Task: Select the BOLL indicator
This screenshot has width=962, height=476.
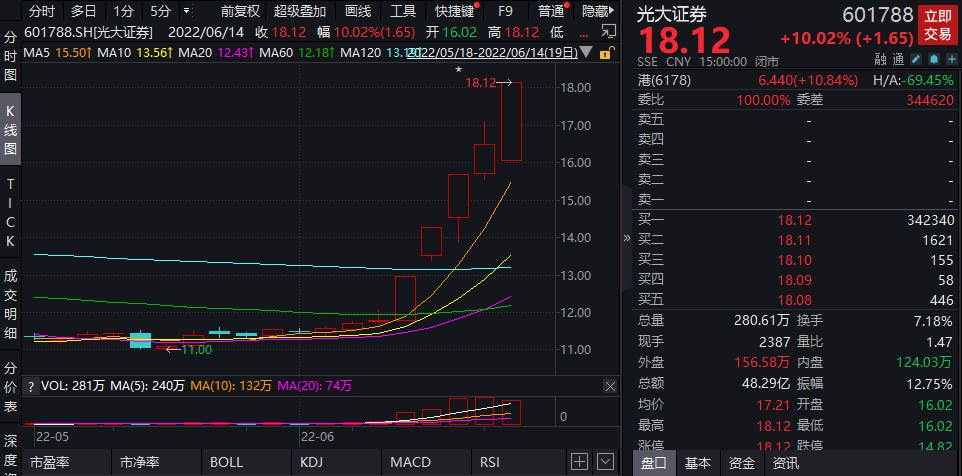Action: tap(226, 463)
